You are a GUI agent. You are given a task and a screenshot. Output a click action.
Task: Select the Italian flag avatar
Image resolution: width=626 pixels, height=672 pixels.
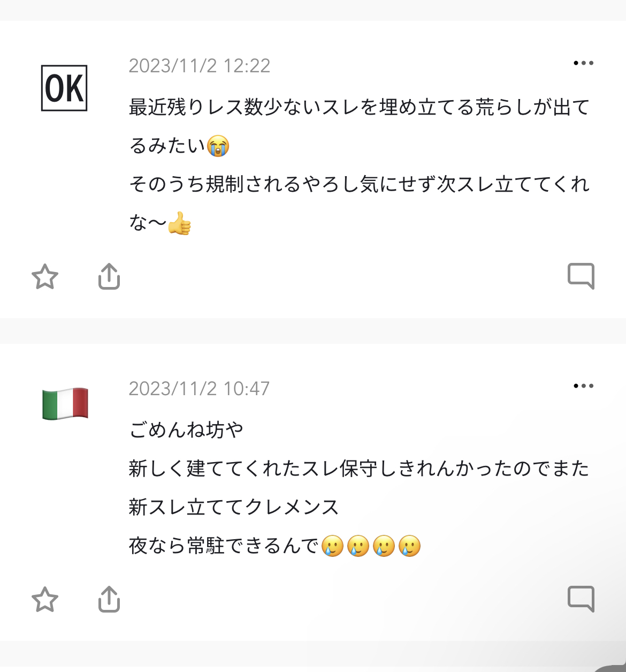pyautogui.click(x=65, y=404)
